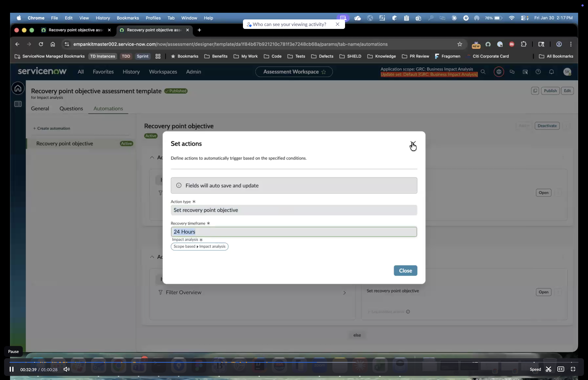Image resolution: width=588 pixels, height=380 pixels.
Task: Open Chrome menu in macOS menu bar
Action: coord(36,18)
